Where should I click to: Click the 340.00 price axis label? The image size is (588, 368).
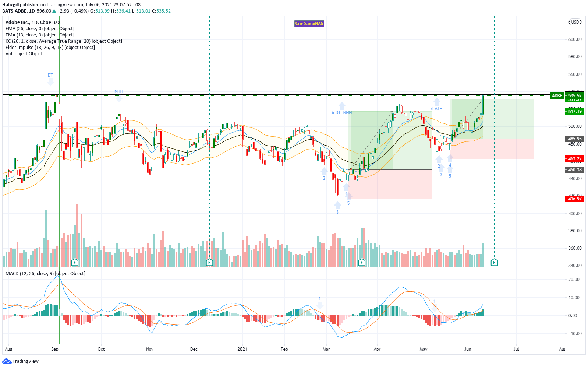(x=575, y=266)
